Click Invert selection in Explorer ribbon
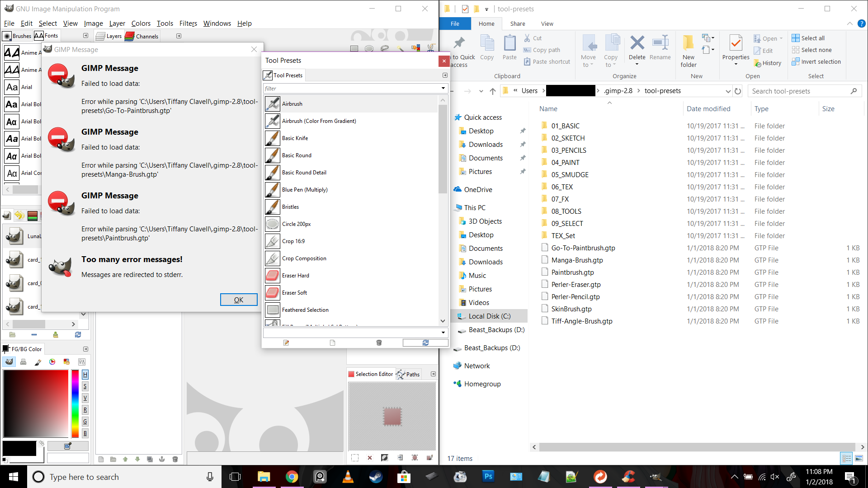The image size is (868, 488). [816, 62]
